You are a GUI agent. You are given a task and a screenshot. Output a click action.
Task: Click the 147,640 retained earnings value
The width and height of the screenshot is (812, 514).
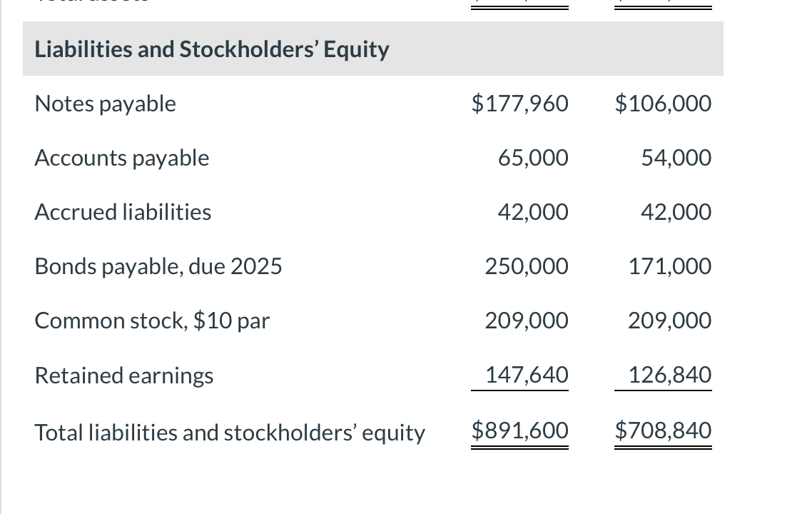(x=527, y=375)
